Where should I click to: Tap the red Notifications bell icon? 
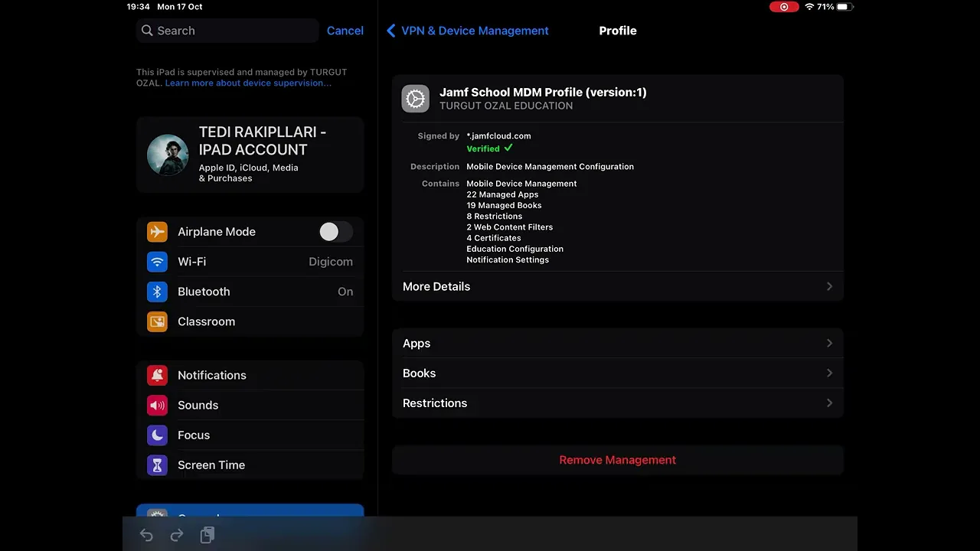point(157,375)
